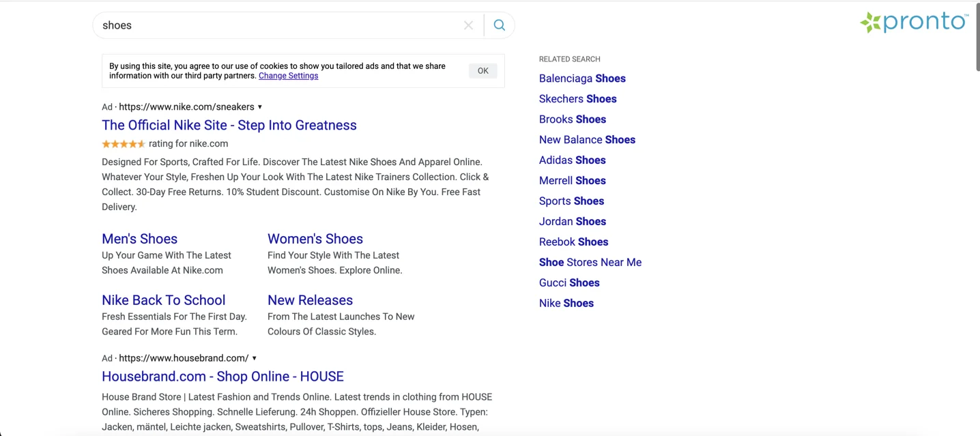Screen dimensions: 980x436
Task: Expand the nike.com ad options arrow
Action: (260, 107)
